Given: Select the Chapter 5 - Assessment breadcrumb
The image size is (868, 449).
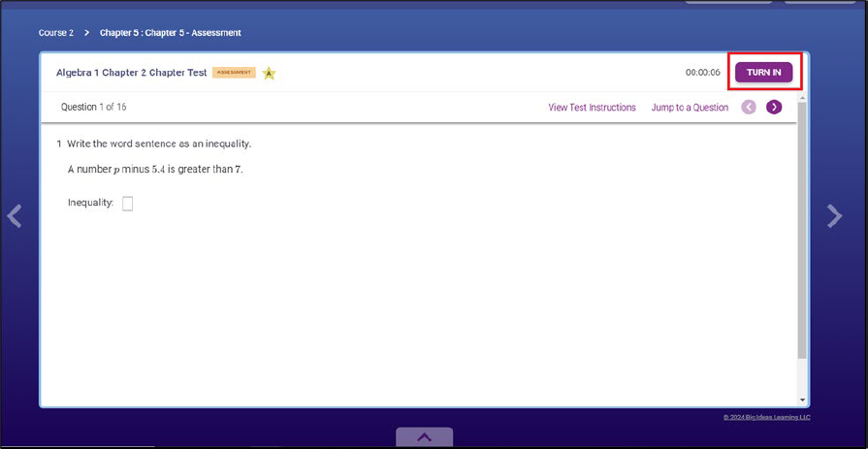Looking at the screenshot, I should (x=170, y=33).
